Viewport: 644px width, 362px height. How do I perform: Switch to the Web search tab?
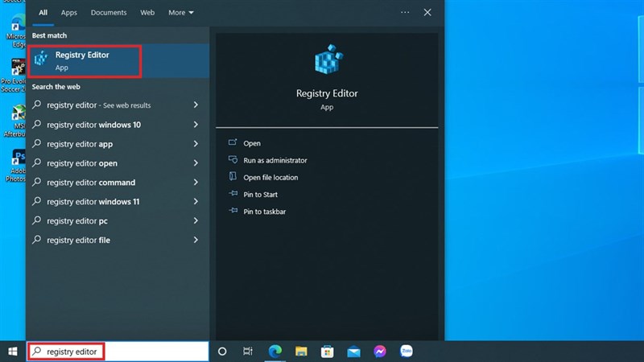[147, 13]
